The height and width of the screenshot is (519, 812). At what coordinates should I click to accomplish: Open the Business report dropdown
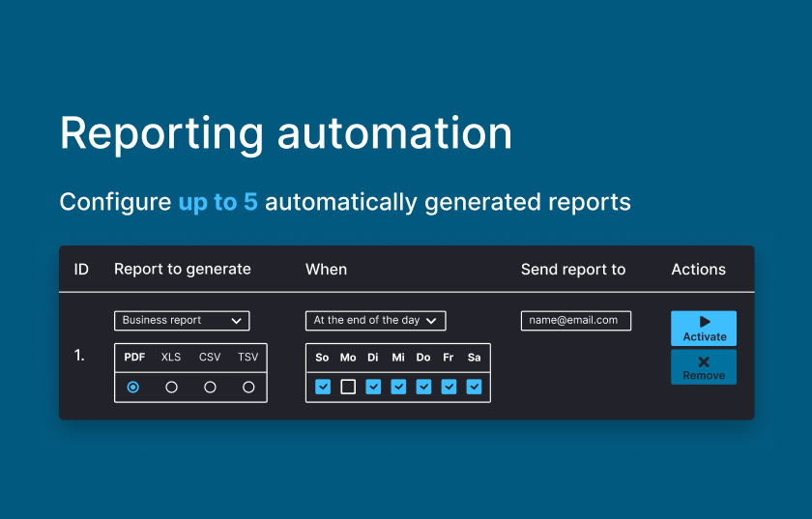pyautogui.click(x=182, y=321)
